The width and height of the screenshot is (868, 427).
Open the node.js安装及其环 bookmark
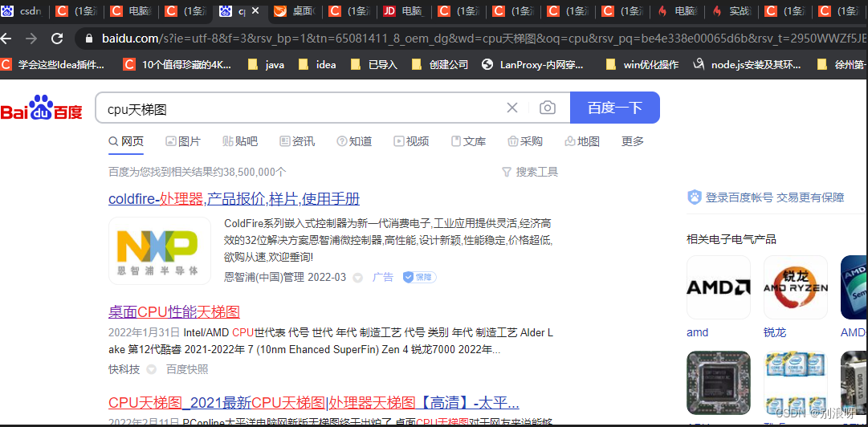pos(748,65)
